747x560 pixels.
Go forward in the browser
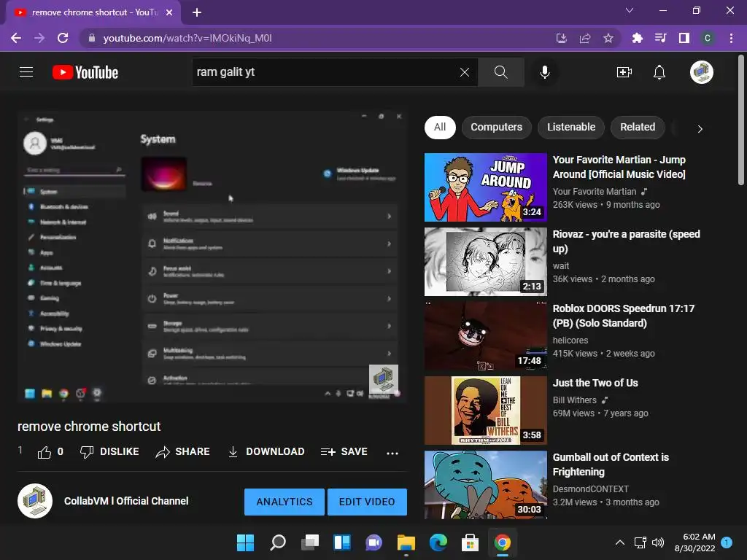[x=39, y=38]
